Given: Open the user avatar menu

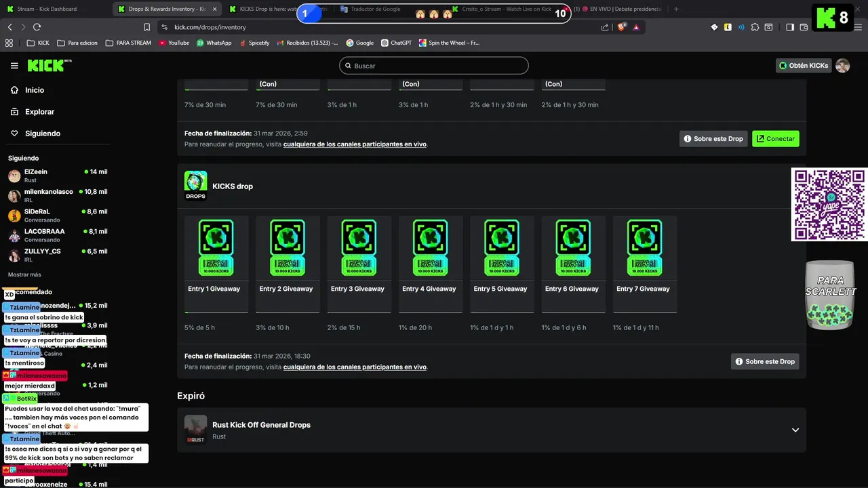Looking at the screenshot, I should 842,66.
